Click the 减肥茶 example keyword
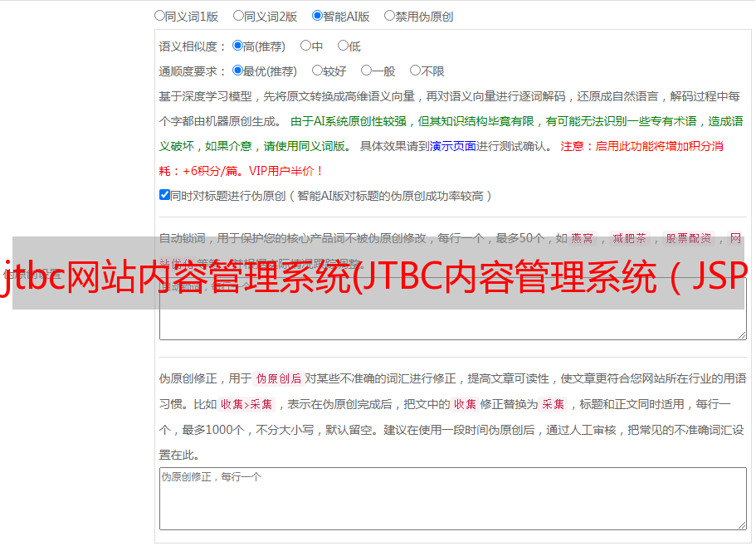 [x=629, y=238]
